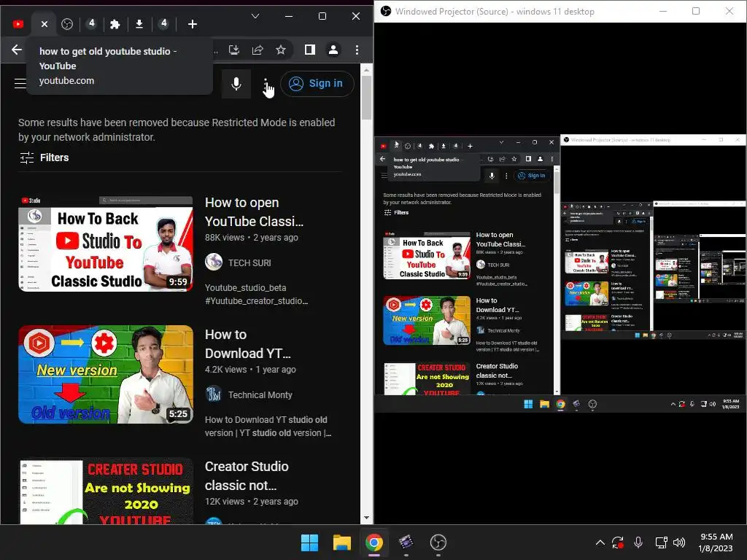Viewport: 747px width, 560px height.
Task: Open 'How to open YouTube Classi...' video title
Action: [254, 212]
